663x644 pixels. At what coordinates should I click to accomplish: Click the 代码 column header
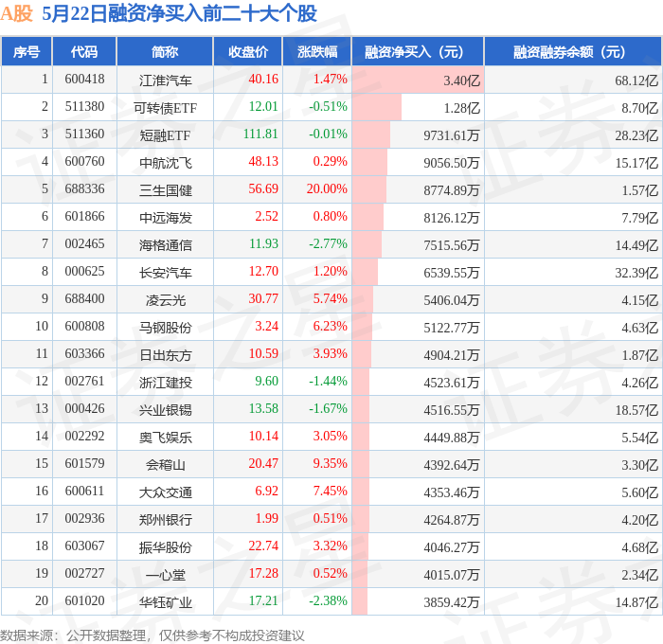click(x=84, y=51)
